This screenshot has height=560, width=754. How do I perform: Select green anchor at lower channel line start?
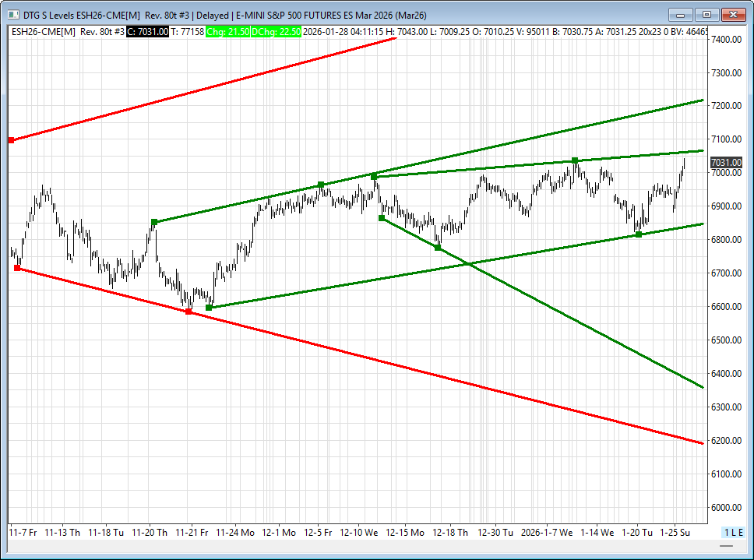(x=209, y=308)
